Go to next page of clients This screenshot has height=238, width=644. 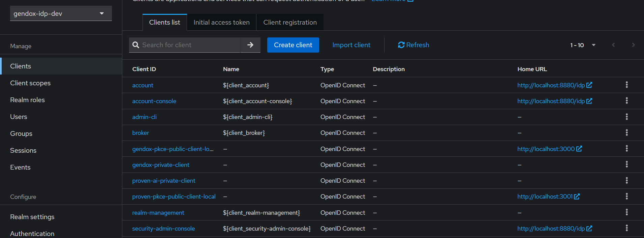coord(633,45)
